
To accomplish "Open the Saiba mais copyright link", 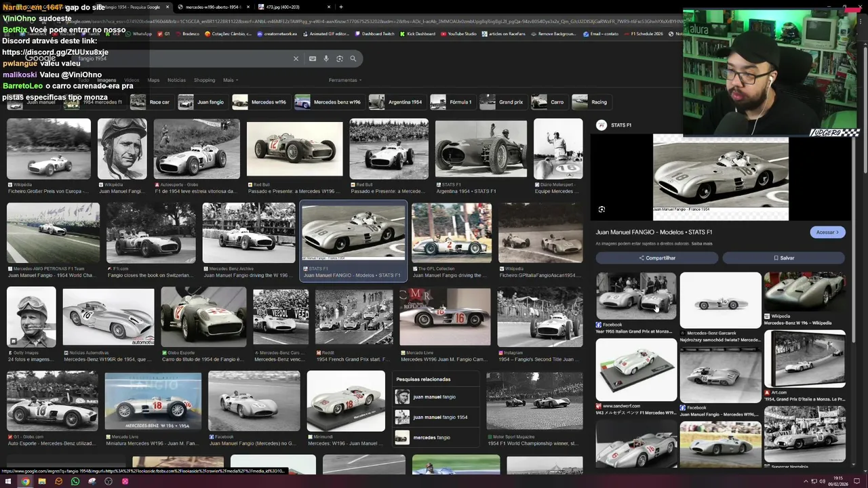I will point(702,243).
